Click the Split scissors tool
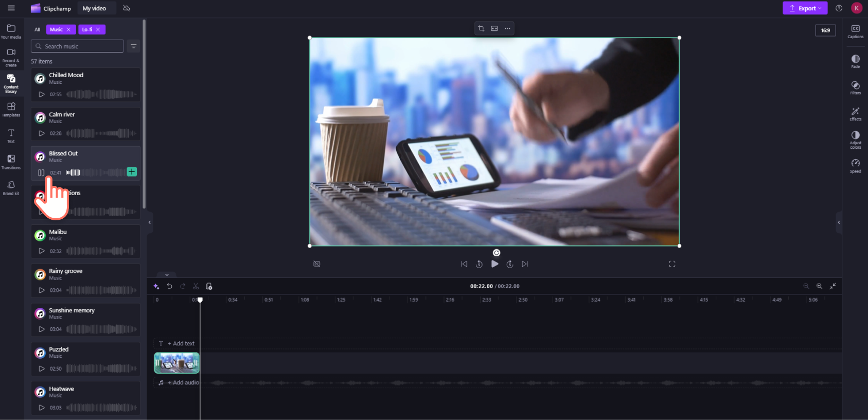 pos(196,286)
